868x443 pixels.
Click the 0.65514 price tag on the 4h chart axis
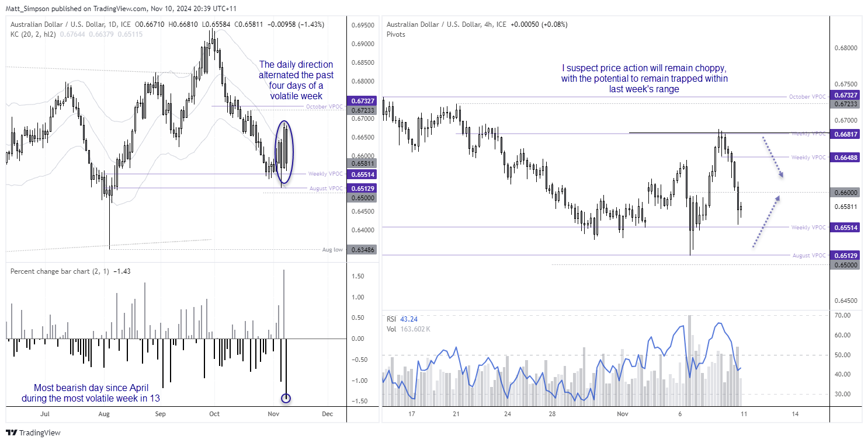845,228
